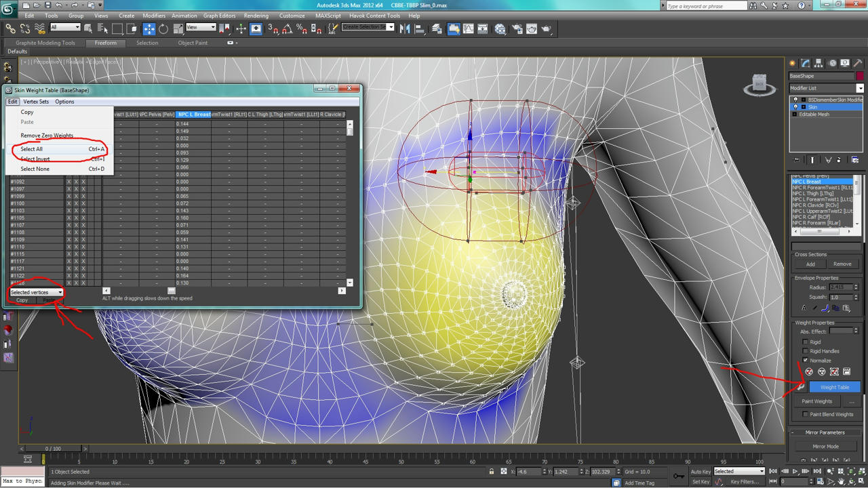Enable the Paint Blend Weights checkbox

click(x=806, y=414)
